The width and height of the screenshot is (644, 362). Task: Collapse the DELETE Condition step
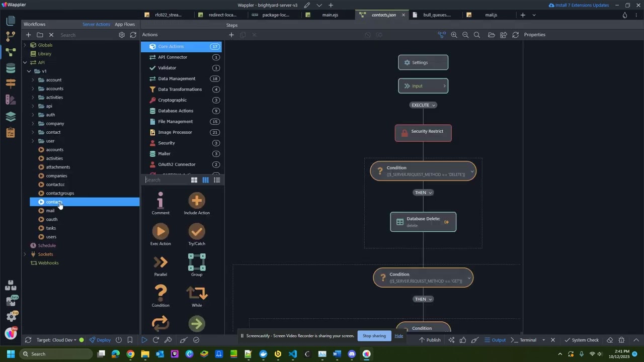pyautogui.click(x=472, y=171)
